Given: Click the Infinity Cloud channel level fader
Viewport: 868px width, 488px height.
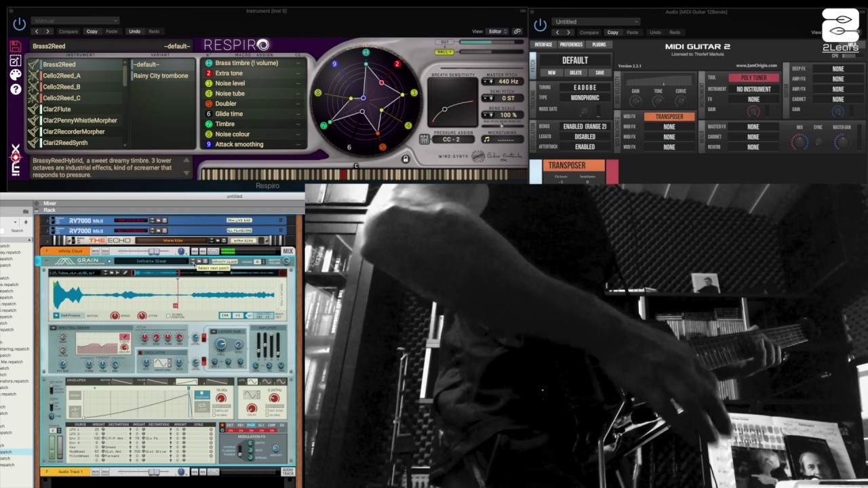Looking at the screenshot, I should pyautogui.click(x=153, y=251).
